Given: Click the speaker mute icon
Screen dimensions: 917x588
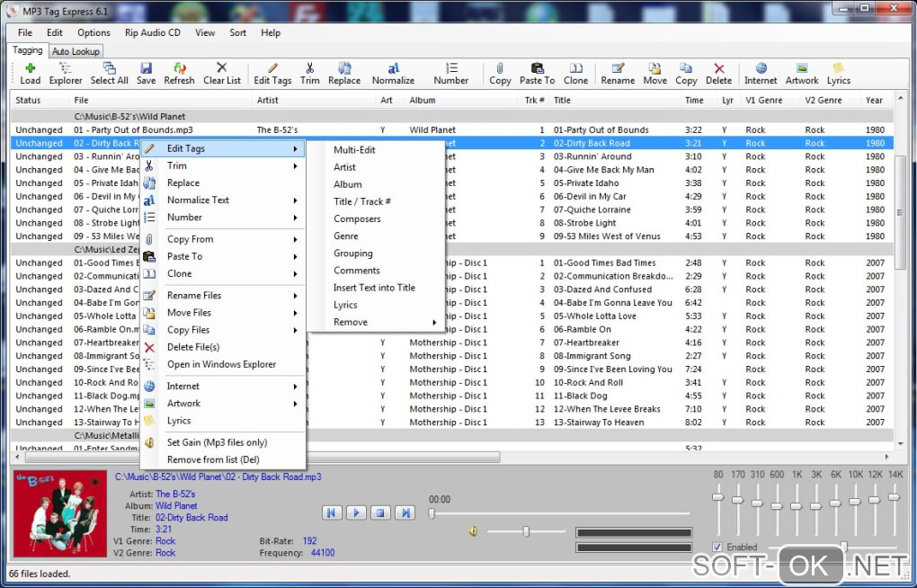Looking at the screenshot, I should coord(473,531).
